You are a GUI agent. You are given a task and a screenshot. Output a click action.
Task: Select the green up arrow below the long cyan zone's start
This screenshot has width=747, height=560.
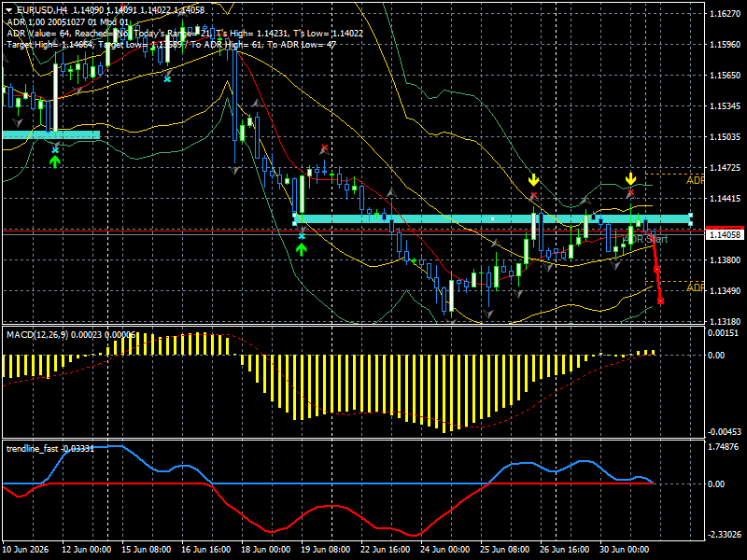(x=301, y=249)
